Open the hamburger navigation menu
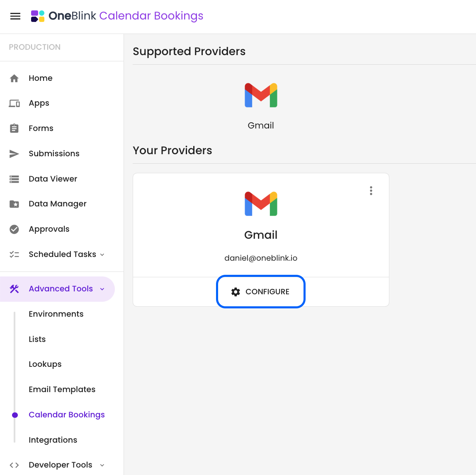The width and height of the screenshot is (476, 475). (15, 16)
